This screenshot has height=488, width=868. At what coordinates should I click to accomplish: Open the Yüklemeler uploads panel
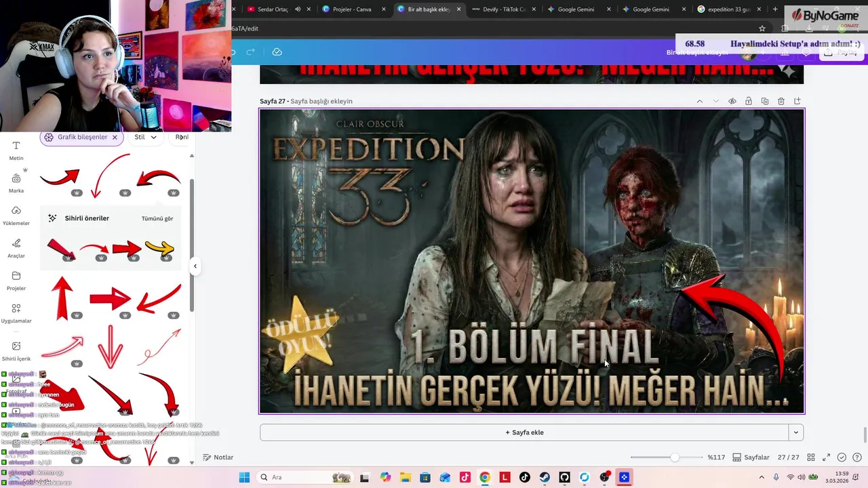point(16,216)
